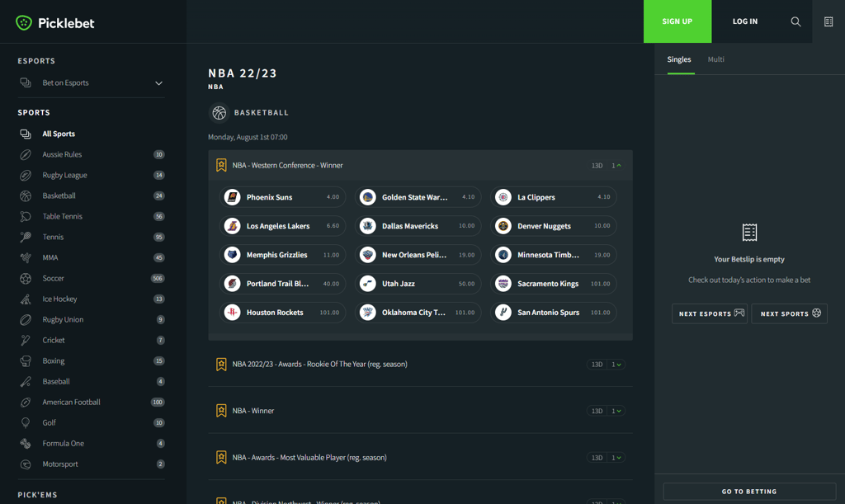The height and width of the screenshot is (504, 845).
Task: Click the Utah Jazz team logo
Action: coord(367,284)
